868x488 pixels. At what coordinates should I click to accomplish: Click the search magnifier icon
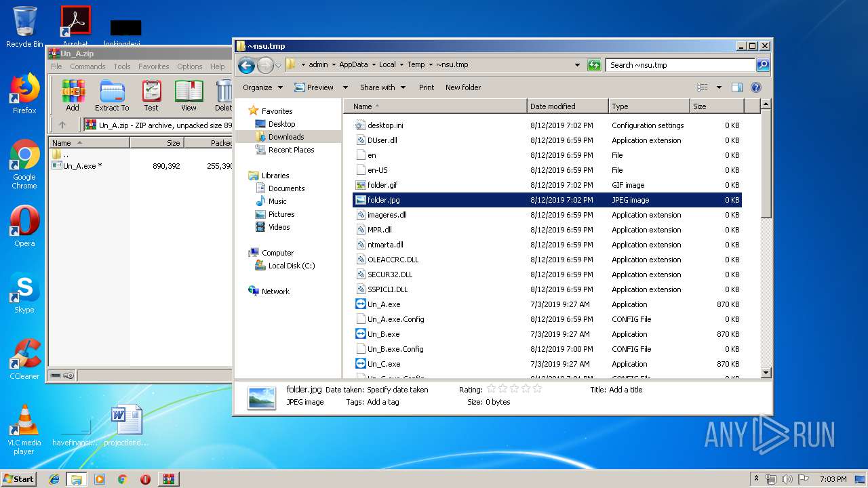click(763, 65)
